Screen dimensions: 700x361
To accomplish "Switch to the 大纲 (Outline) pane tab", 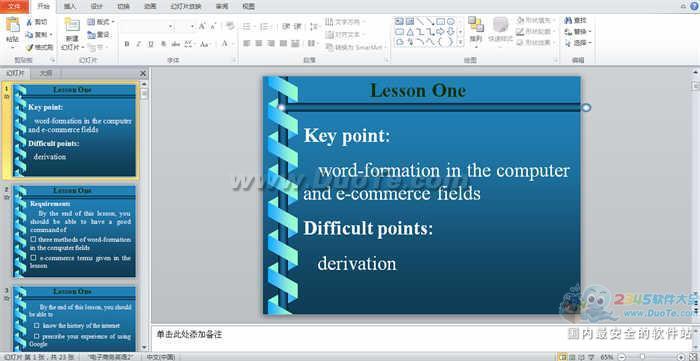I will click(x=46, y=73).
